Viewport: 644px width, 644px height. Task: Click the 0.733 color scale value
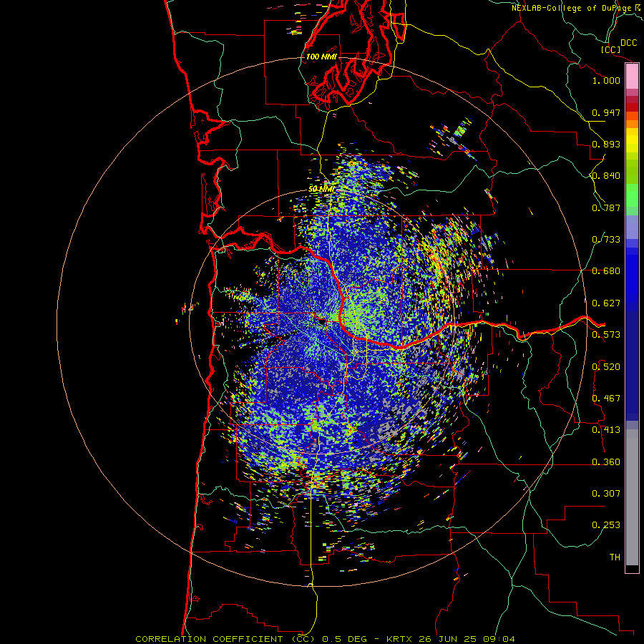pyautogui.click(x=606, y=240)
